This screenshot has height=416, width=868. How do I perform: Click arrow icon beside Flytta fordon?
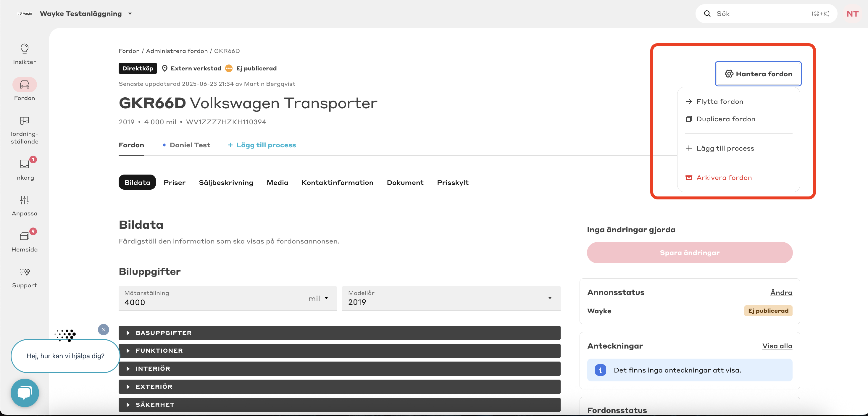tap(689, 101)
